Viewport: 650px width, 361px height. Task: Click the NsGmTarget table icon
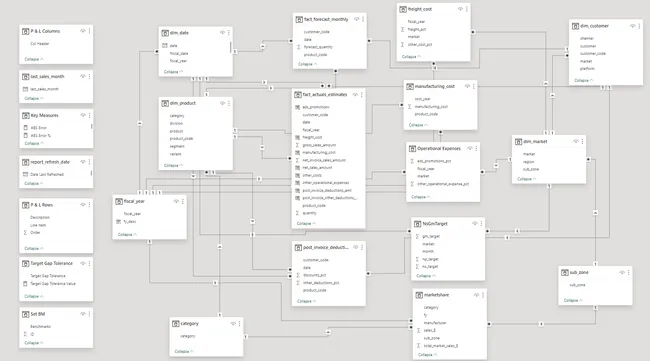click(417, 224)
